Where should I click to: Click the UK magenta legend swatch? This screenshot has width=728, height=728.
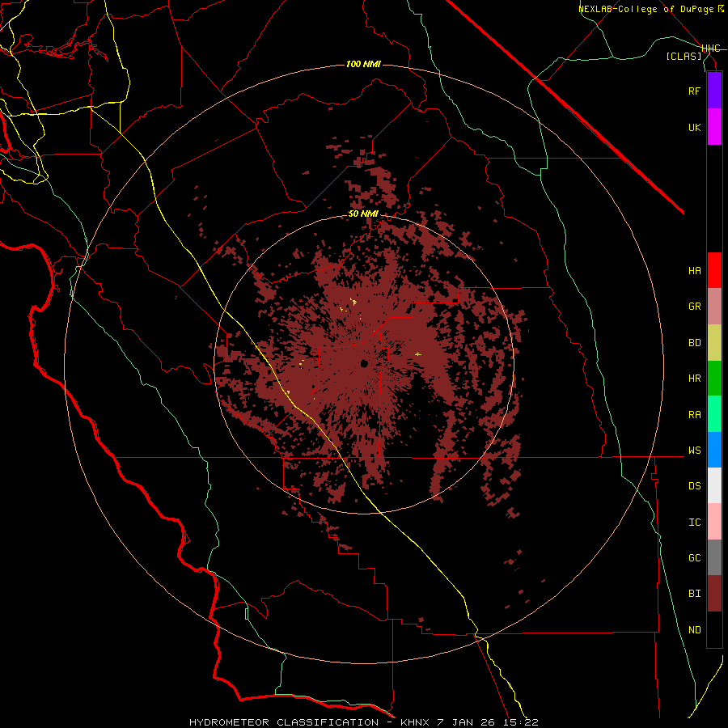coord(714,127)
